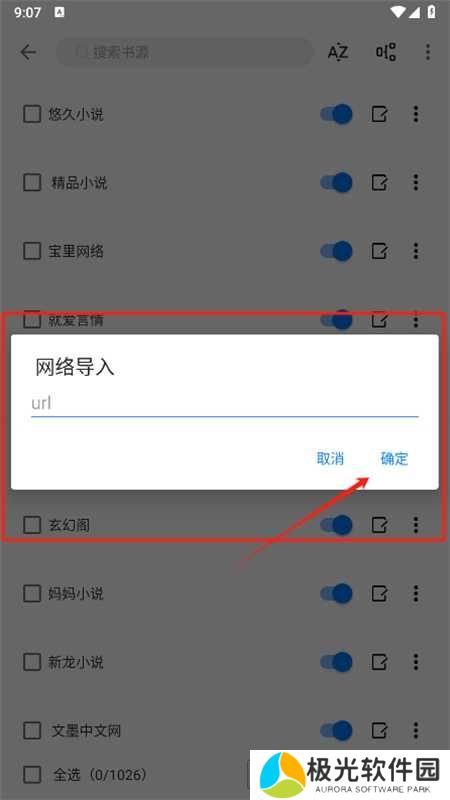Screen dimensions: 450x800
Task: Disable the 精品小说 source switch
Action: click(336, 183)
